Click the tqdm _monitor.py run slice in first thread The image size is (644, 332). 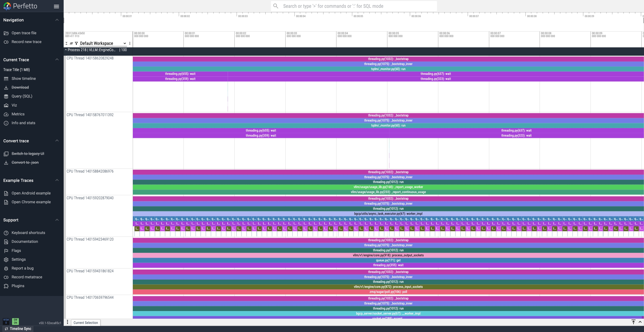point(388,69)
